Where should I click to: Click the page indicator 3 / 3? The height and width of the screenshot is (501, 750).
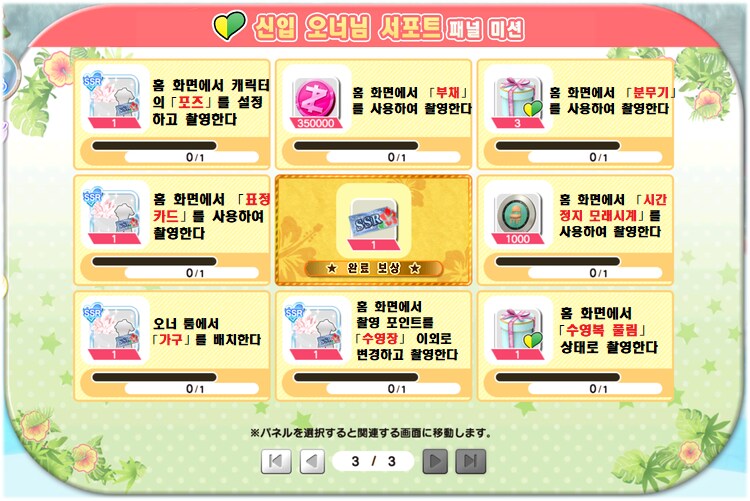click(374, 461)
